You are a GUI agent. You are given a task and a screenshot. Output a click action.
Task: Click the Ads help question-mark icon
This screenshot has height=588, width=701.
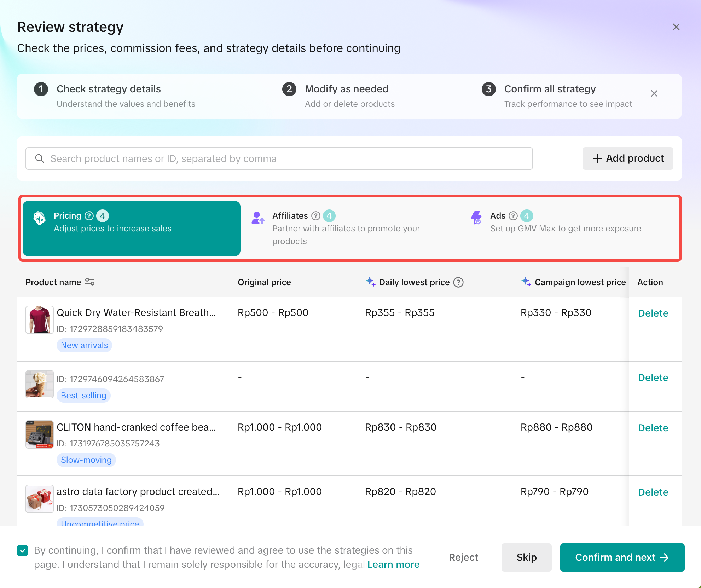pyautogui.click(x=513, y=216)
